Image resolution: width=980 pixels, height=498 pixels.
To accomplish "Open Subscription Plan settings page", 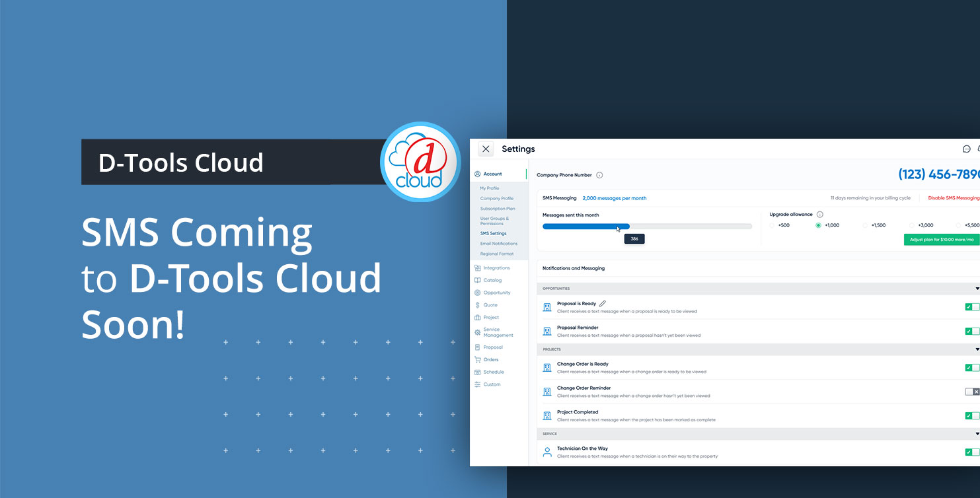I will coord(498,209).
